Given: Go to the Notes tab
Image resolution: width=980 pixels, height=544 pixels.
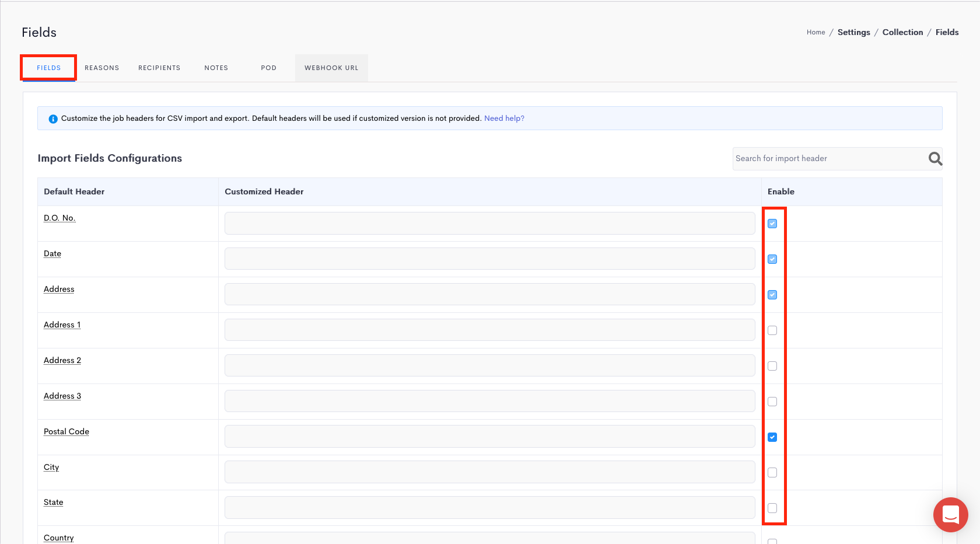Looking at the screenshot, I should point(216,68).
